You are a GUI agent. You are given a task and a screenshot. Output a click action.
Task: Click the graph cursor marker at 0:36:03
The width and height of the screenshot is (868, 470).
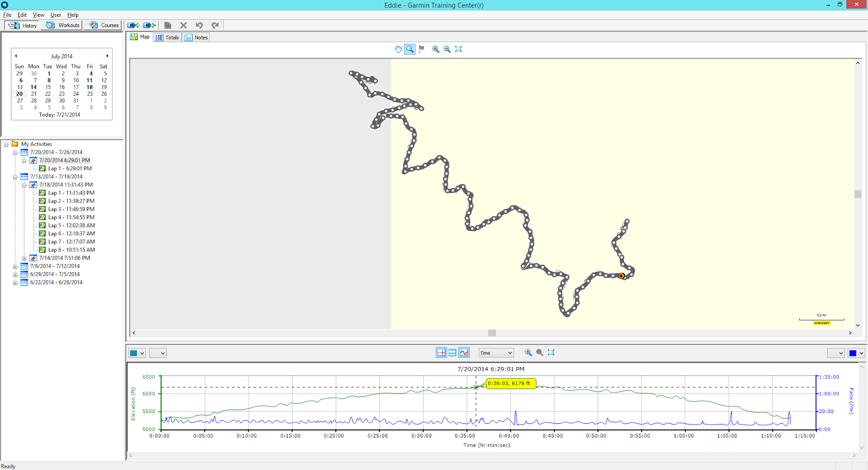coord(476,387)
